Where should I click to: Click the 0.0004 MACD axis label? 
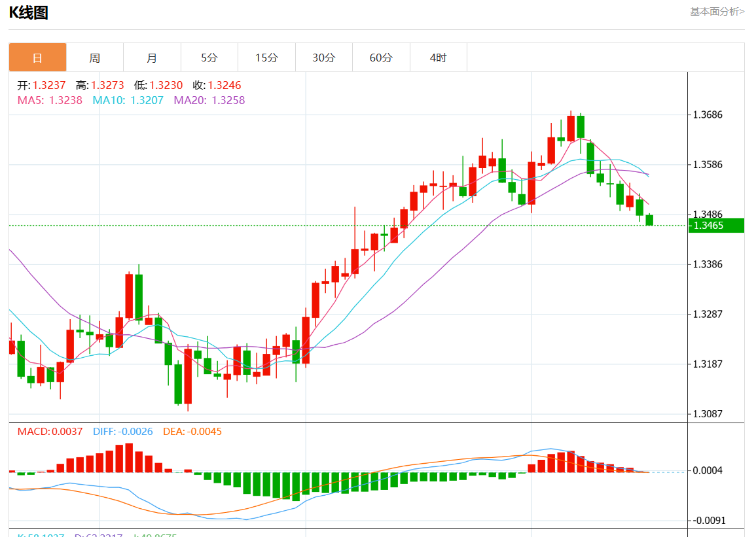coord(708,470)
